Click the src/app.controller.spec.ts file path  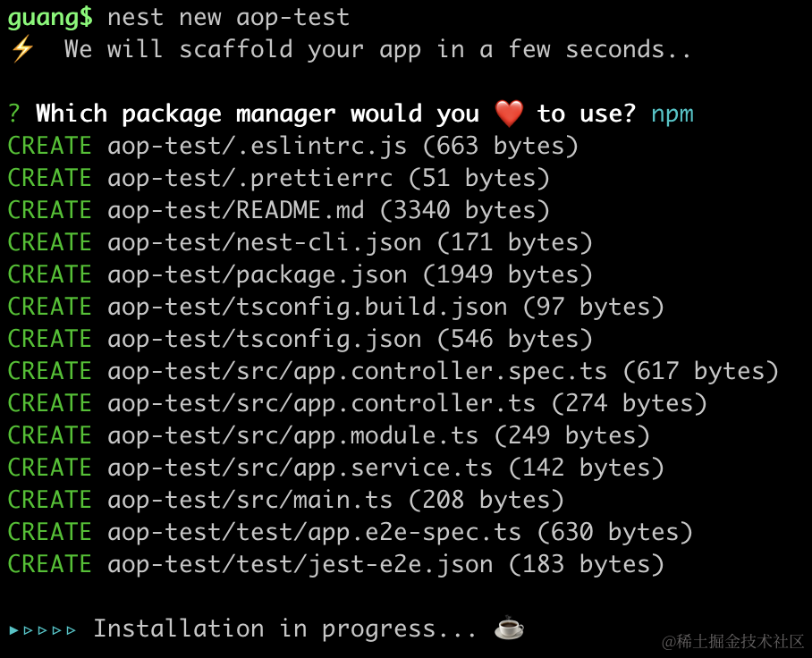tap(357, 371)
